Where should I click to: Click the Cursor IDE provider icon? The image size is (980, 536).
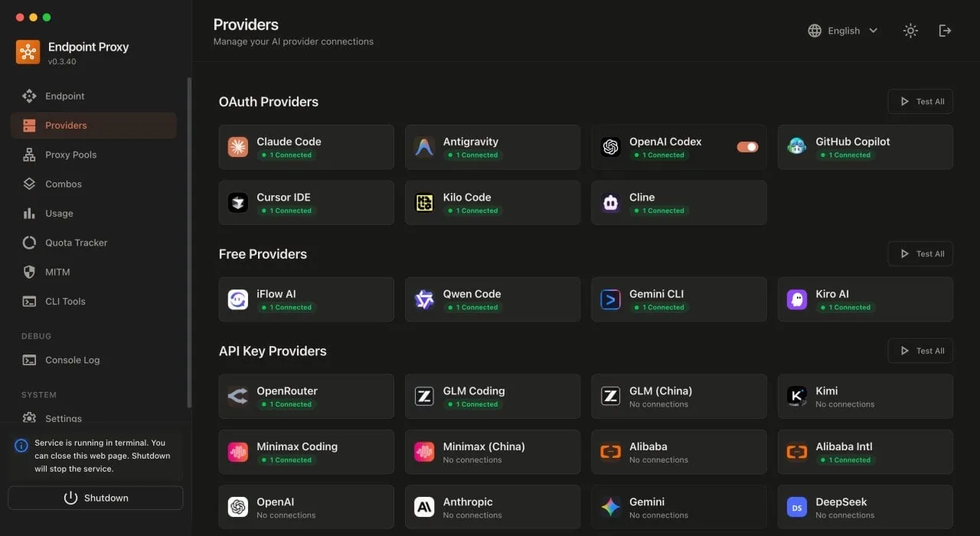[238, 203]
